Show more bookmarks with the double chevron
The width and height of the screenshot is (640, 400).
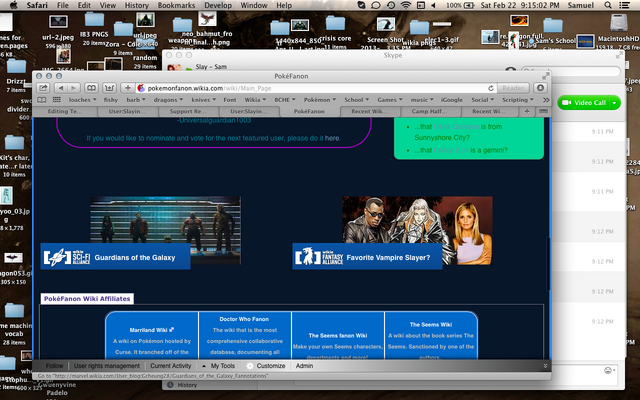click(546, 100)
